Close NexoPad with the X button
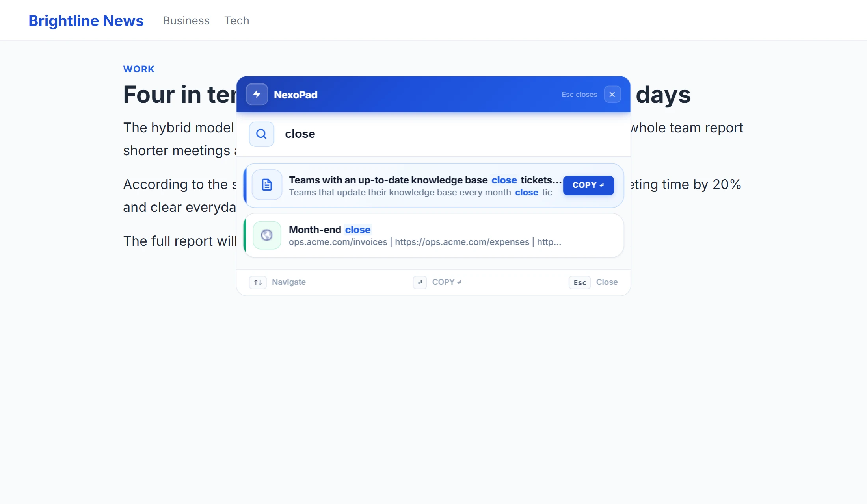Image resolution: width=867 pixels, height=504 pixels. click(612, 94)
